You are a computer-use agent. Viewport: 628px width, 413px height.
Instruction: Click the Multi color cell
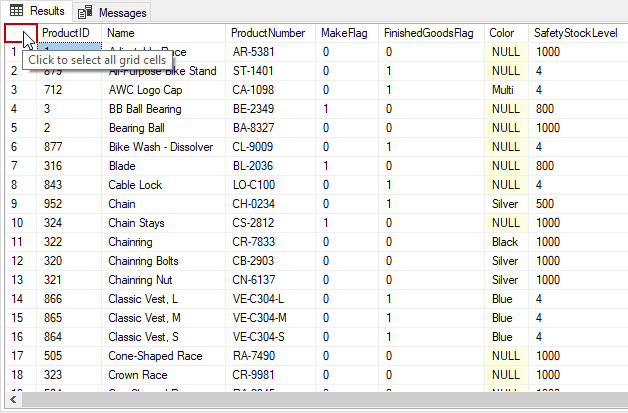click(507, 90)
